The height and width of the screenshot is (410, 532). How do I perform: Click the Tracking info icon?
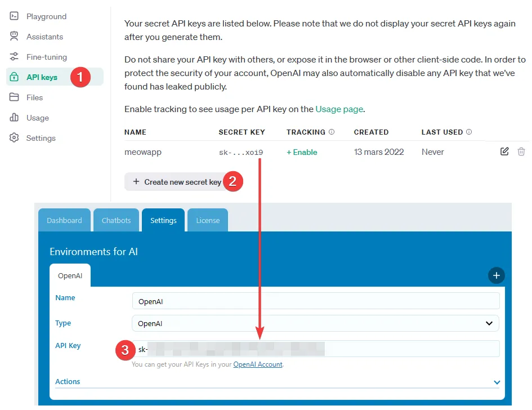[332, 132]
